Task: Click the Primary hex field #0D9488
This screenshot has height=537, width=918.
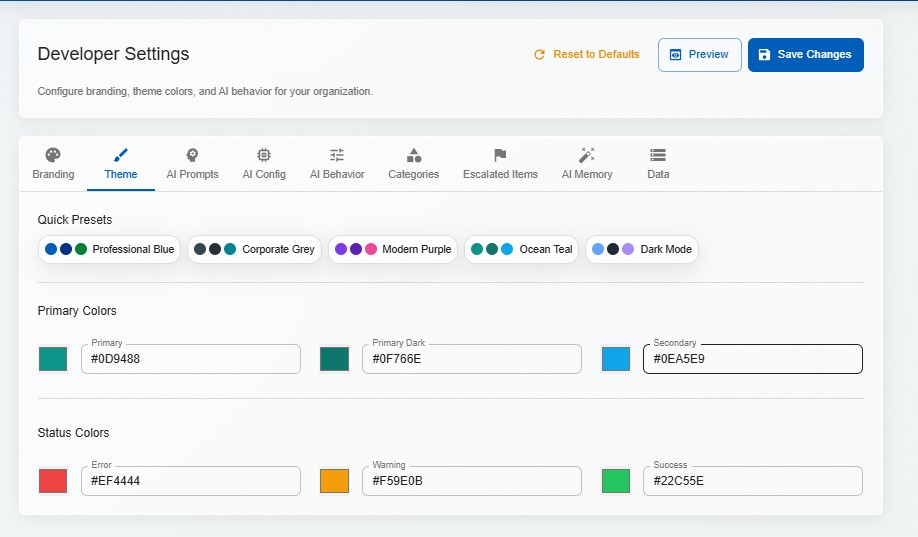Action: (191, 359)
